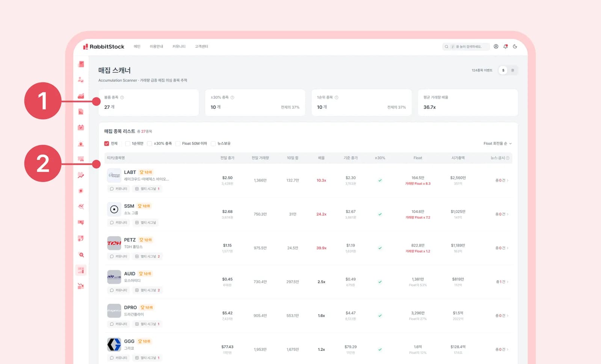This screenshot has width=601, height=364.
Task: Open notifications bell icon
Action: [506, 47]
